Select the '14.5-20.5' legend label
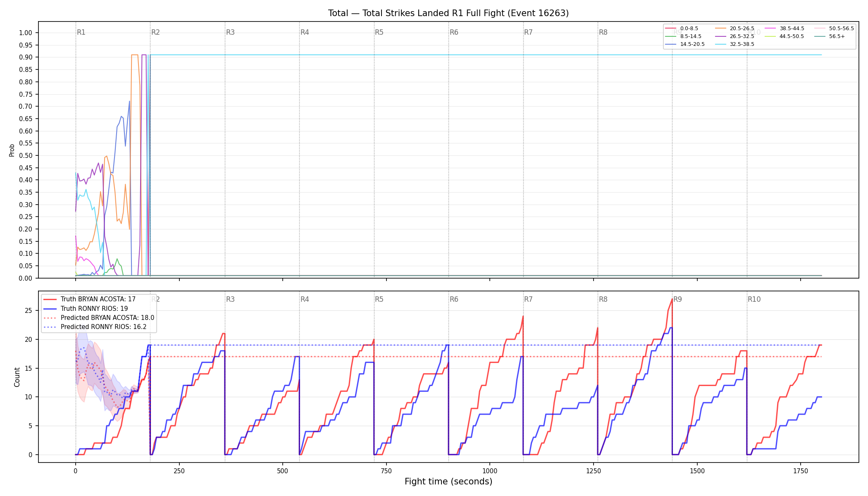Screen dimensions: 868x496 point(692,44)
